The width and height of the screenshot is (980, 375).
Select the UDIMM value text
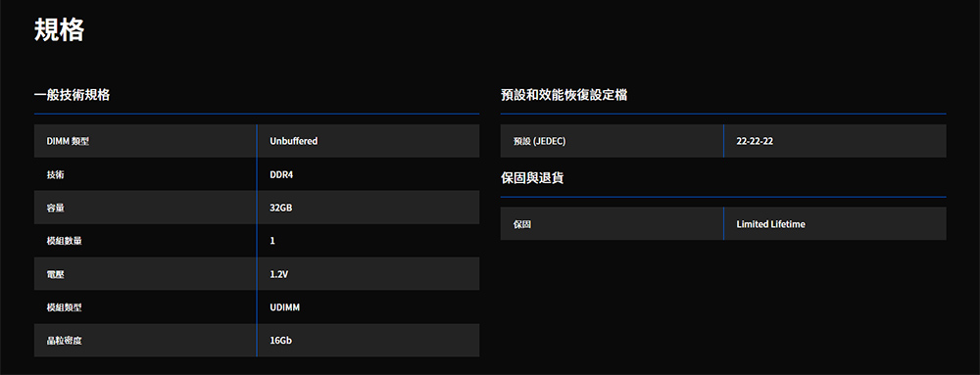pos(285,307)
